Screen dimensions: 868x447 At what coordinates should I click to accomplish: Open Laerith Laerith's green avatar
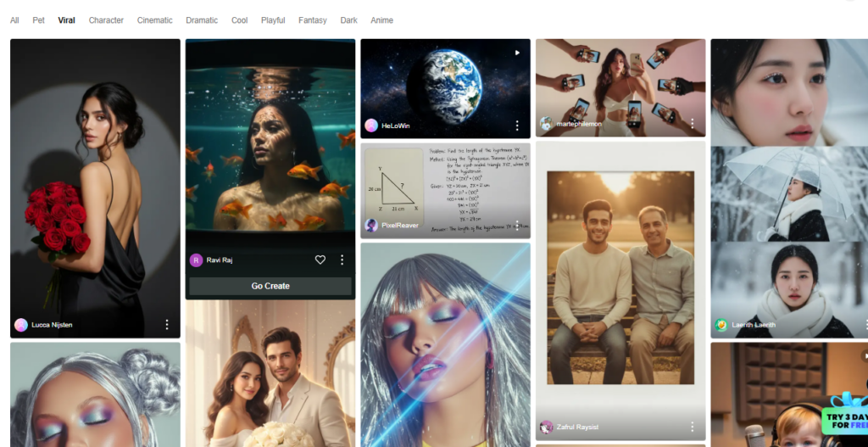[721, 325]
